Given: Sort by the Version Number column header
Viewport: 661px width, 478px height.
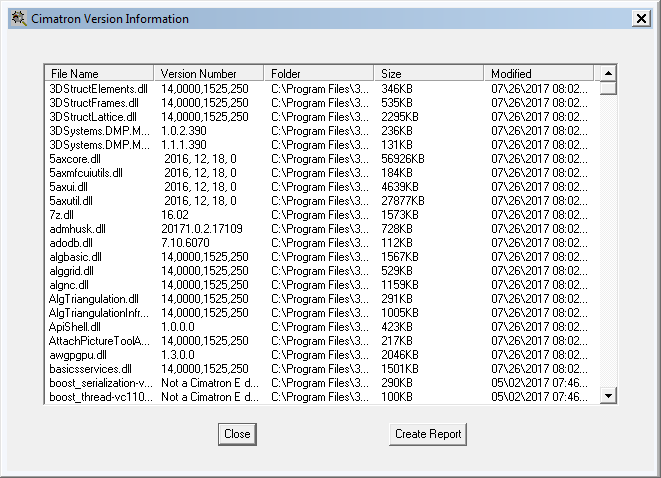Looking at the screenshot, I should coord(209,73).
